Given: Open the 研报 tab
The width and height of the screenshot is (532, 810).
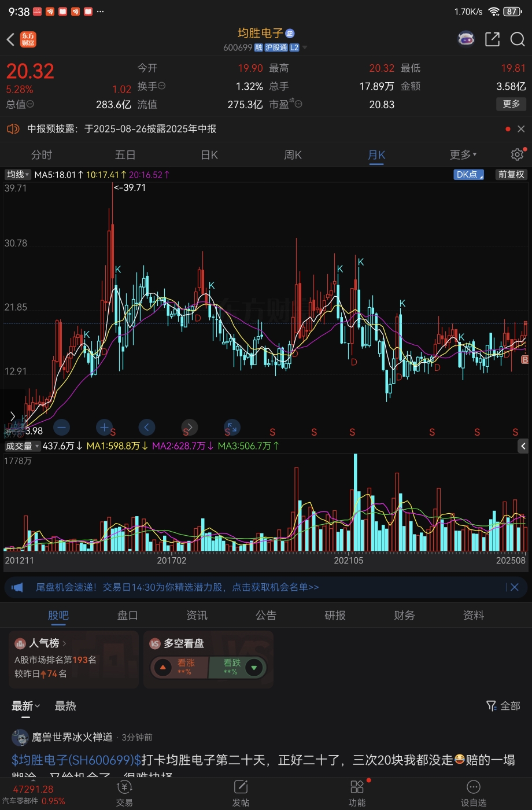Looking at the screenshot, I should 335,615.
